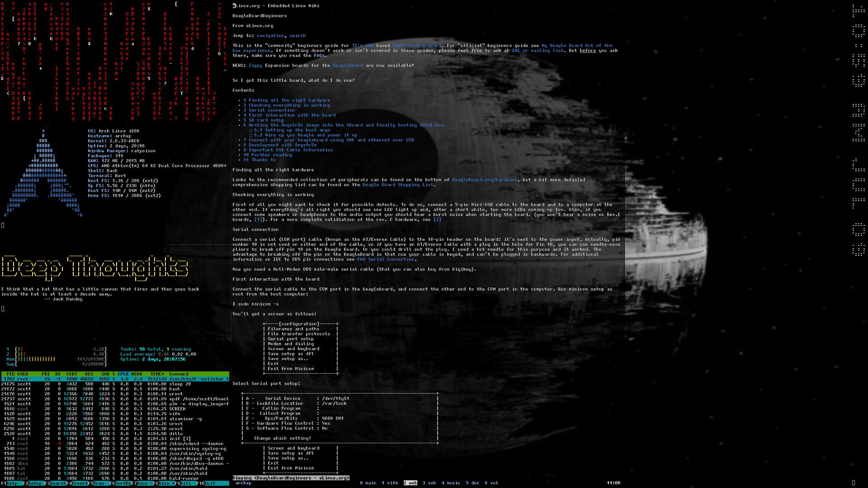Viewport: 868px width, 488px height.
Task: Click the Mem usage bar in htop
Action: (57, 359)
